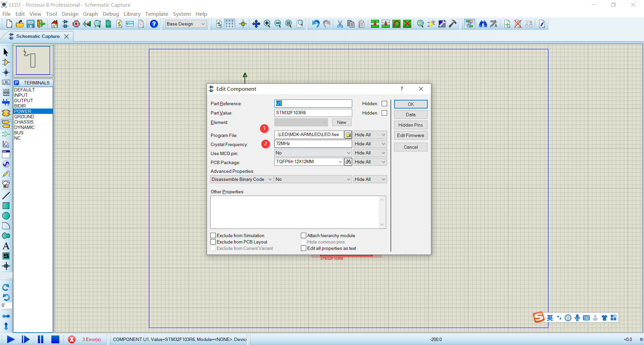Expand the Use MCO pin dropdown
This screenshot has height=345, width=644.
[313, 153]
